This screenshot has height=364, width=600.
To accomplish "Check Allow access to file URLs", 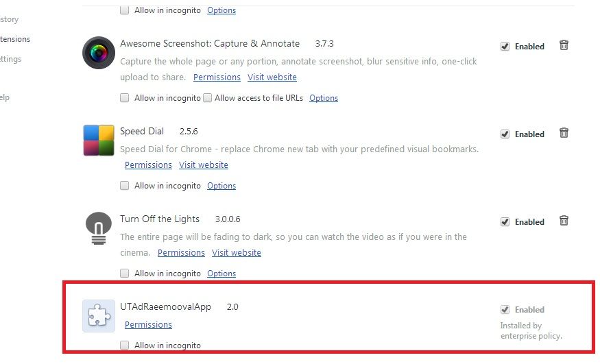I will click(207, 98).
